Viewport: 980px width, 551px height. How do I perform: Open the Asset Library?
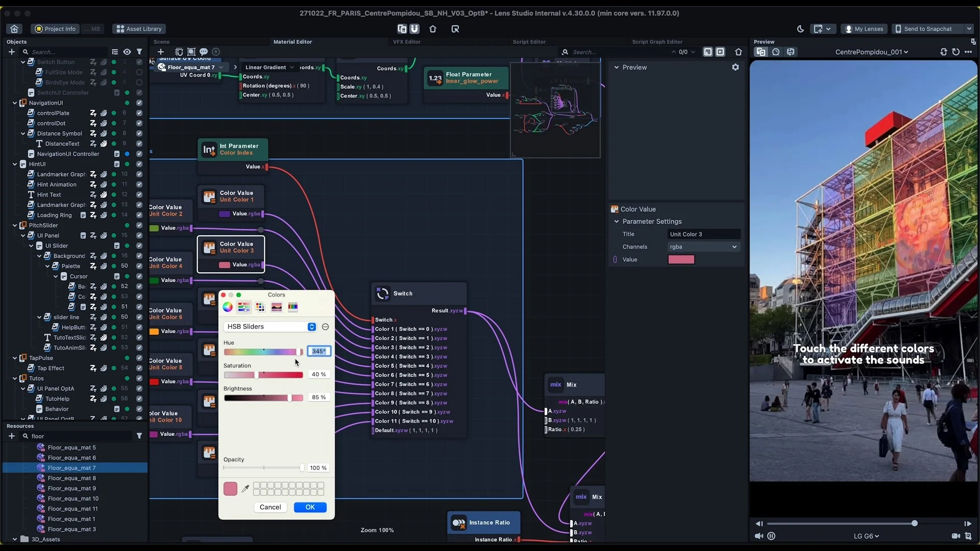coord(139,29)
